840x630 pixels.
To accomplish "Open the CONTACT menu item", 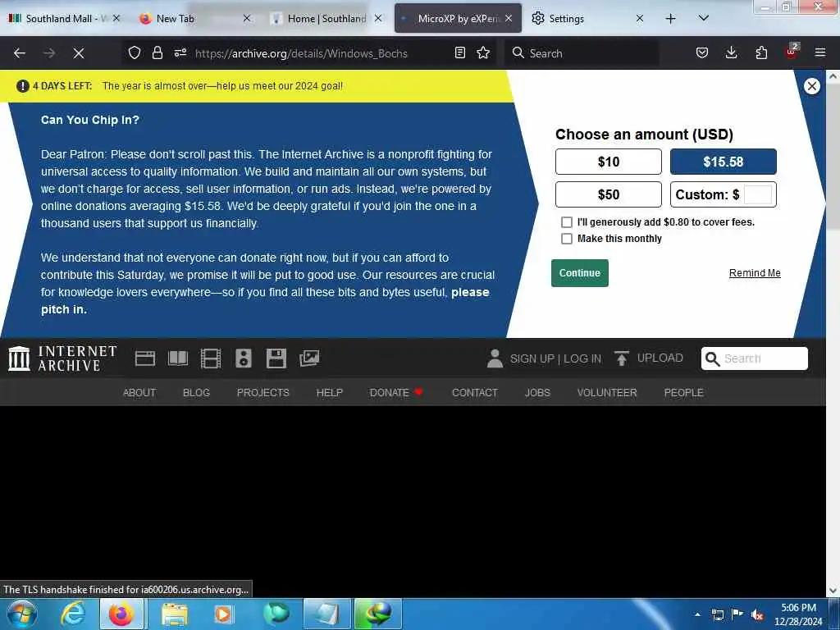I will (475, 393).
